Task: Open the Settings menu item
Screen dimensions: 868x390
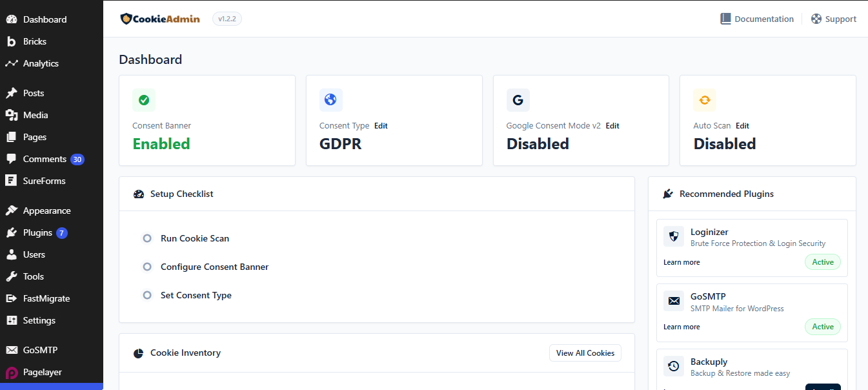Action: [52, 320]
